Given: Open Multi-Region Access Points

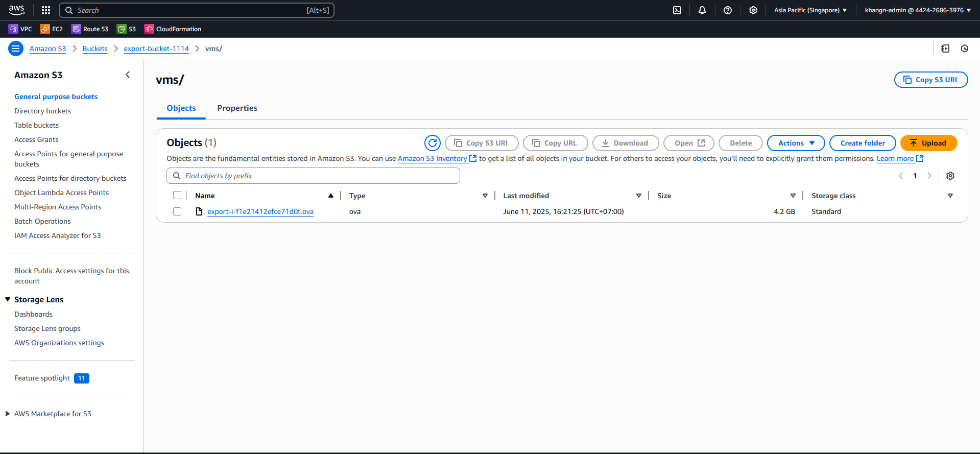Looking at the screenshot, I should point(58,207).
